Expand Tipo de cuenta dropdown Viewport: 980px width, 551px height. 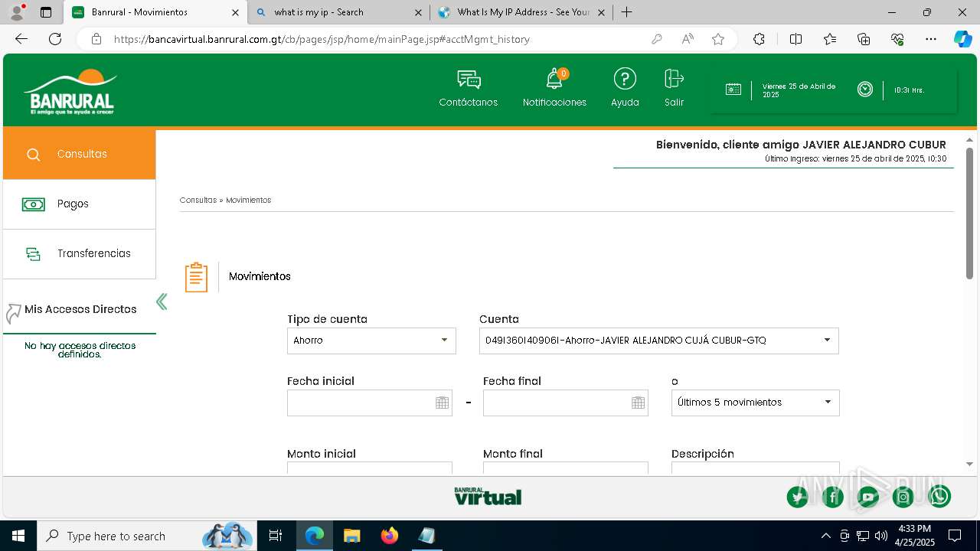pos(444,341)
